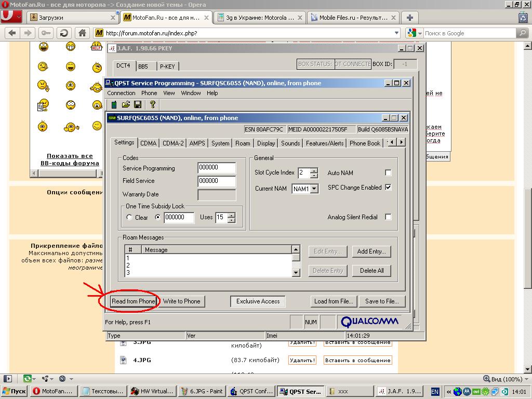Select the Clear radio button

click(129, 217)
